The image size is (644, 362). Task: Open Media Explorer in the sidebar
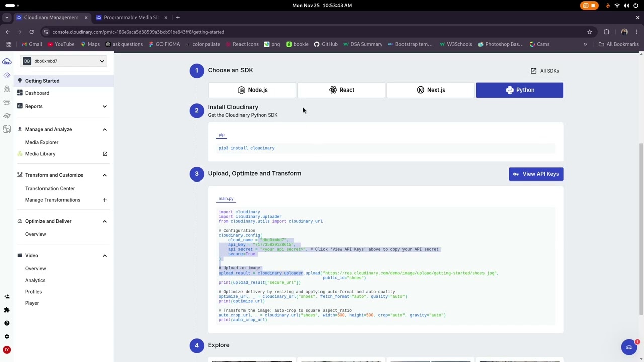42,142
